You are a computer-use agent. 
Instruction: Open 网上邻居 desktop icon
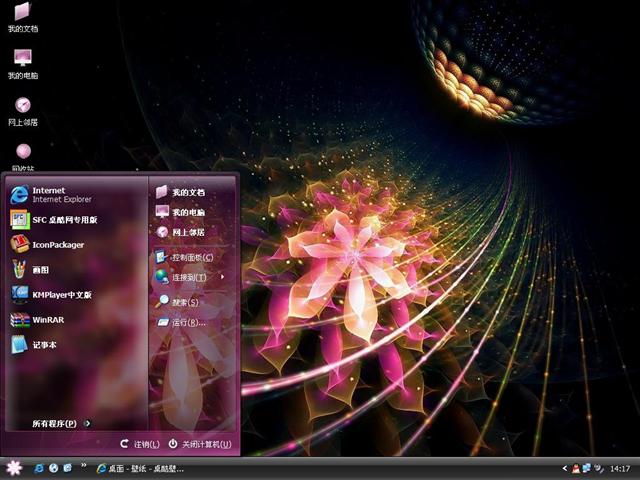[x=22, y=108]
